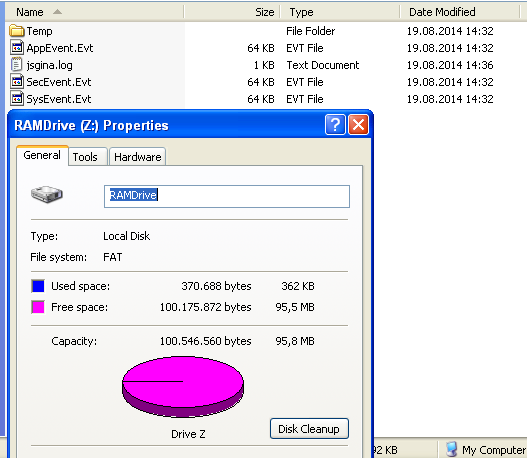Screen dimensions: 527x458
Task: Select the General tab
Action: pyautogui.click(x=42, y=155)
